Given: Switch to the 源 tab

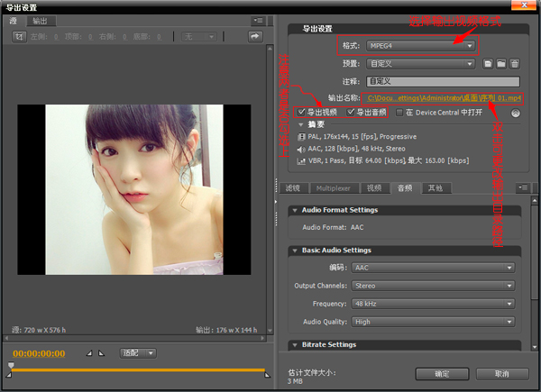Looking at the screenshot, I should 14,21.
